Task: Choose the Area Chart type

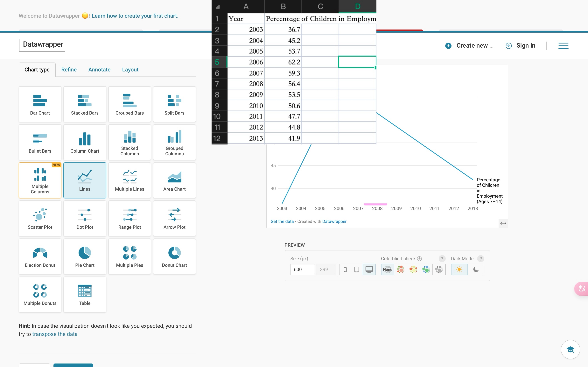Action: coord(174,180)
